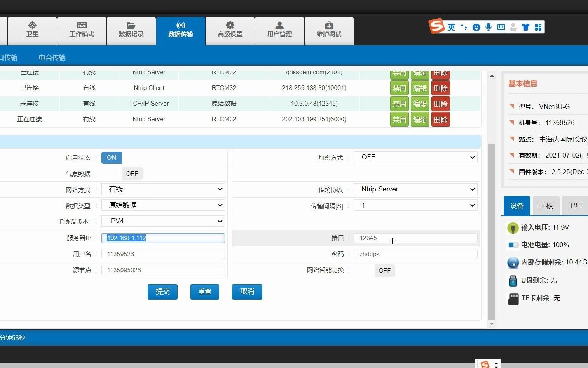Click the 10.3.0.43(12345) address cell
The image size is (588, 368).
click(x=314, y=104)
